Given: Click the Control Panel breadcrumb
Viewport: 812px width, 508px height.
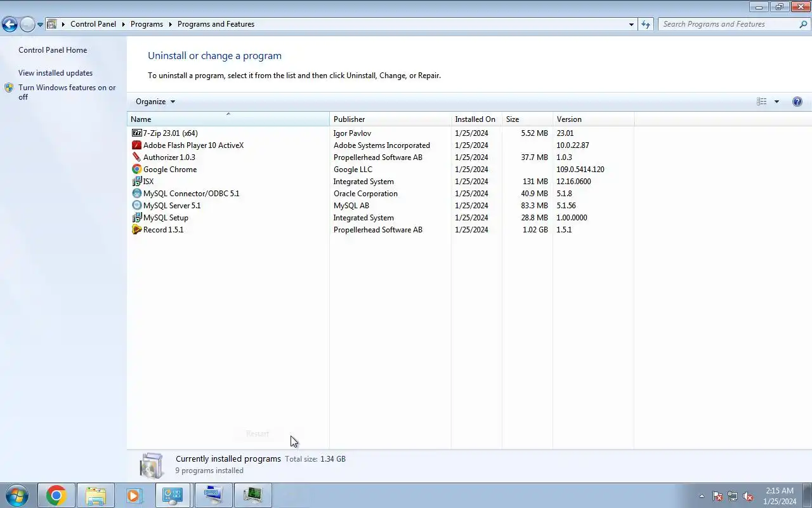Looking at the screenshot, I should [x=93, y=24].
